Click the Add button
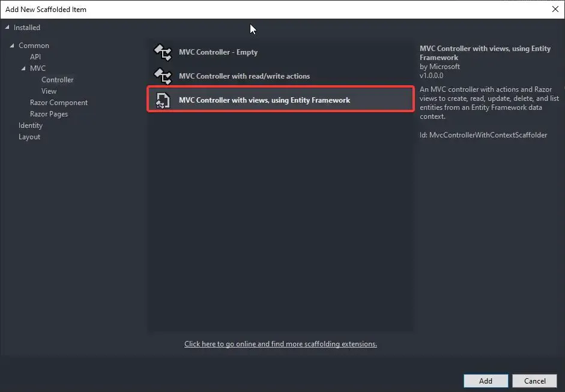565x392 pixels. click(485, 381)
